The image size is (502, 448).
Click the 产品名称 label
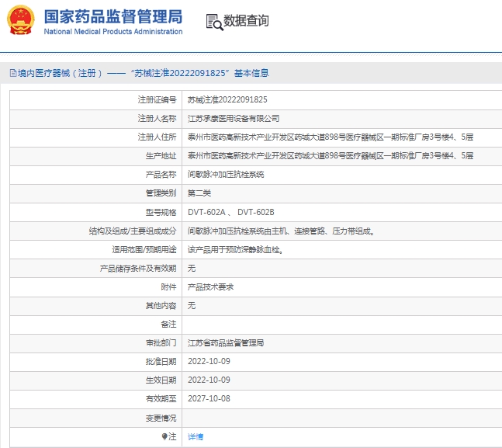pyautogui.click(x=161, y=175)
